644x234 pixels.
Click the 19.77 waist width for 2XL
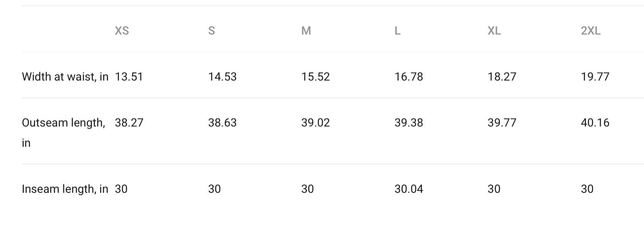[x=595, y=77]
